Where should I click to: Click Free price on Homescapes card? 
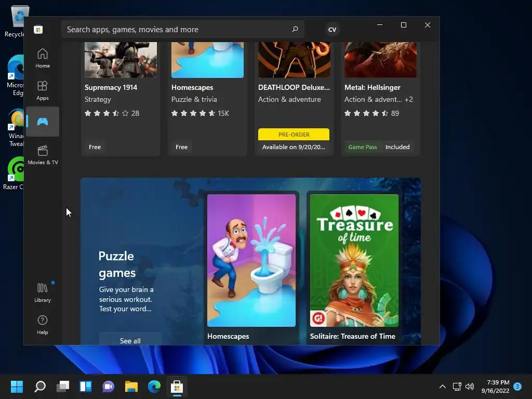coord(181,147)
